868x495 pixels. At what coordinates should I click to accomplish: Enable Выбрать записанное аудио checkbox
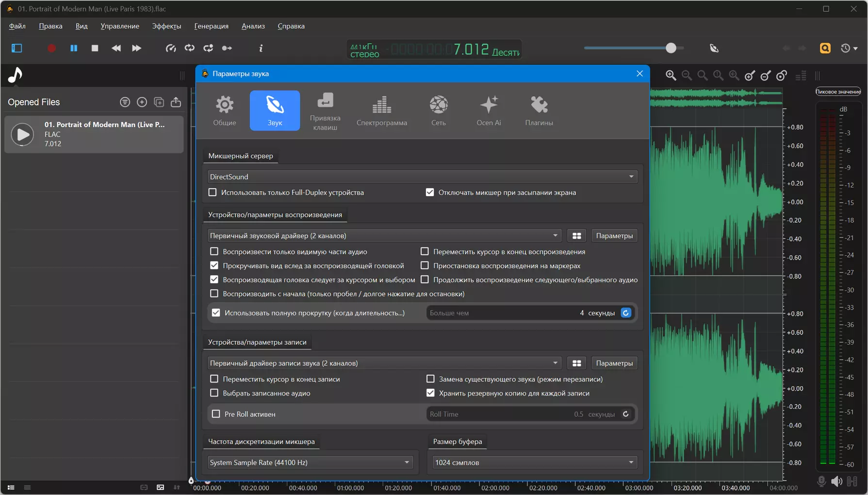(214, 393)
